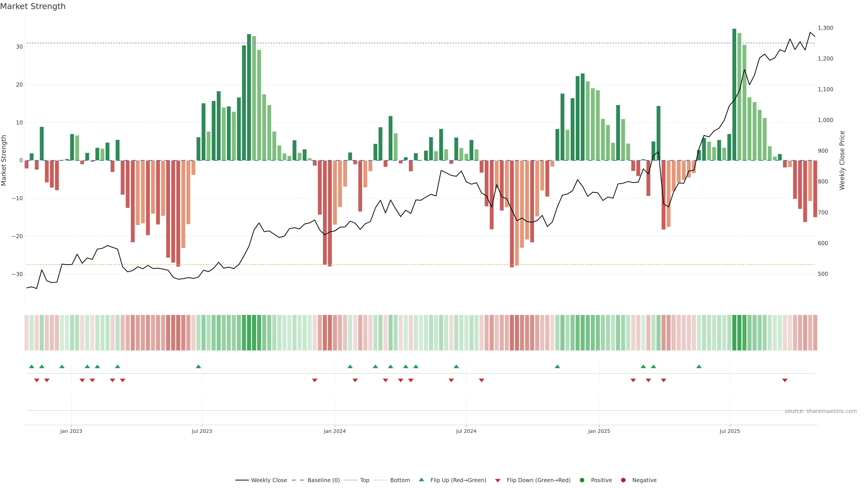Click the Positive green circle legend icon
868x488 pixels.
tap(582, 480)
